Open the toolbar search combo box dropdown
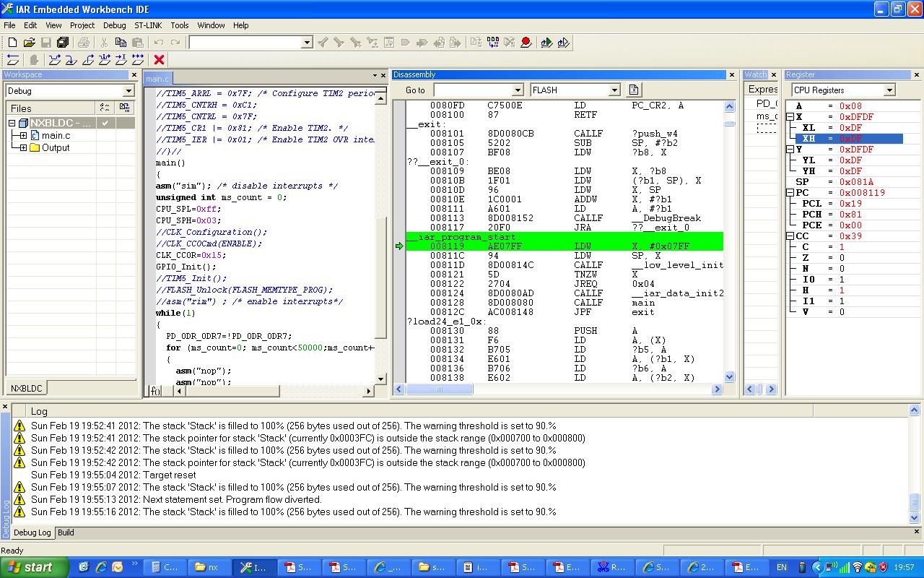The width and height of the screenshot is (924, 578). (307, 43)
